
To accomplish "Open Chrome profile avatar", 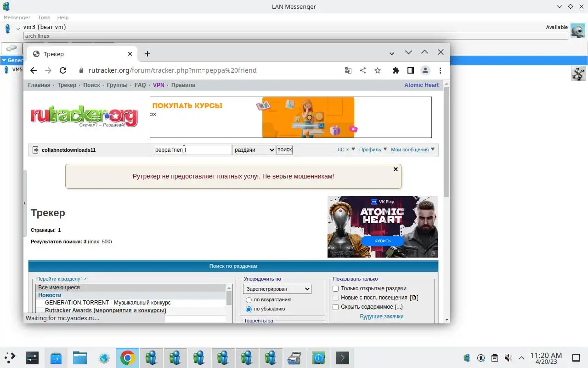I will click(425, 70).
